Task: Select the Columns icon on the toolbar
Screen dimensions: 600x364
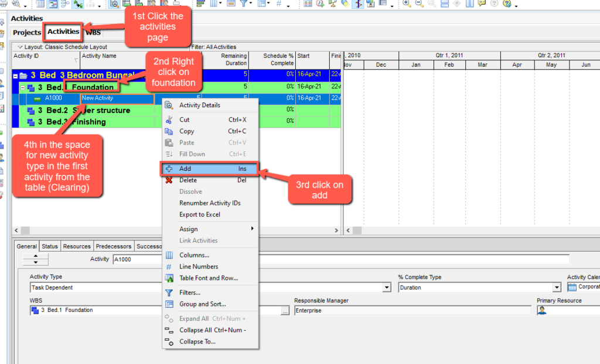Action: point(214,4)
